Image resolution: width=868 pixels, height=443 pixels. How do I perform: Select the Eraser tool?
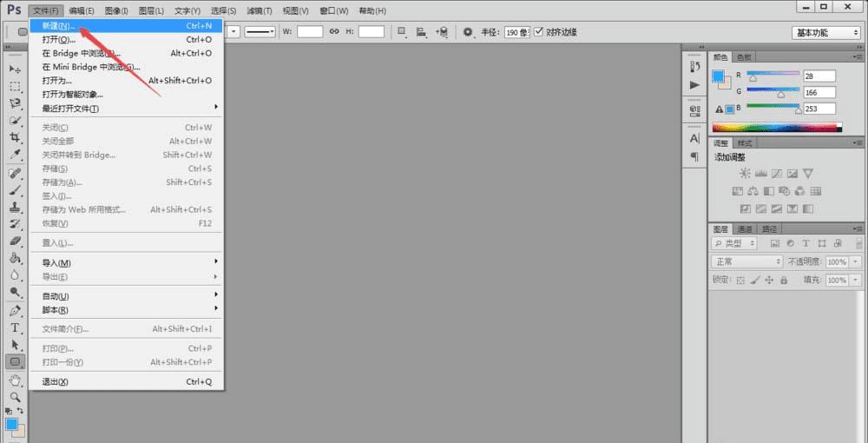(15, 241)
